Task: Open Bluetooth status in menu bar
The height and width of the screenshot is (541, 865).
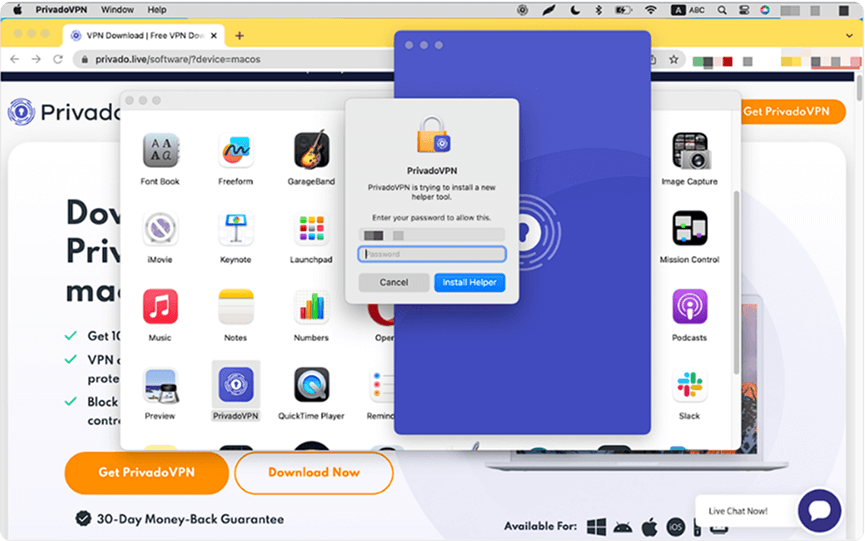Action: coord(599,10)
